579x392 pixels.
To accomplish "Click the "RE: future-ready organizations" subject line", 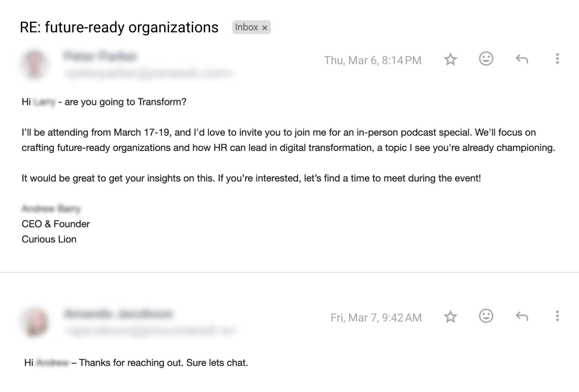I will 119,27.
